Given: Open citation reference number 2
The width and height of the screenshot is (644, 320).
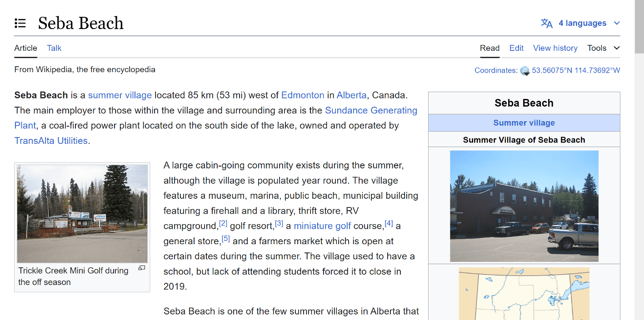Looking at the screenshot, I should (x=223, y=223).
